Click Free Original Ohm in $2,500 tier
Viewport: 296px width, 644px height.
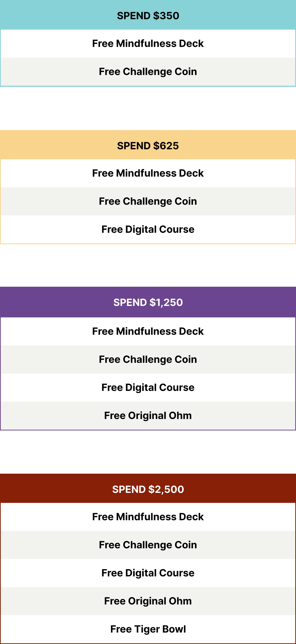click(148, 601)
